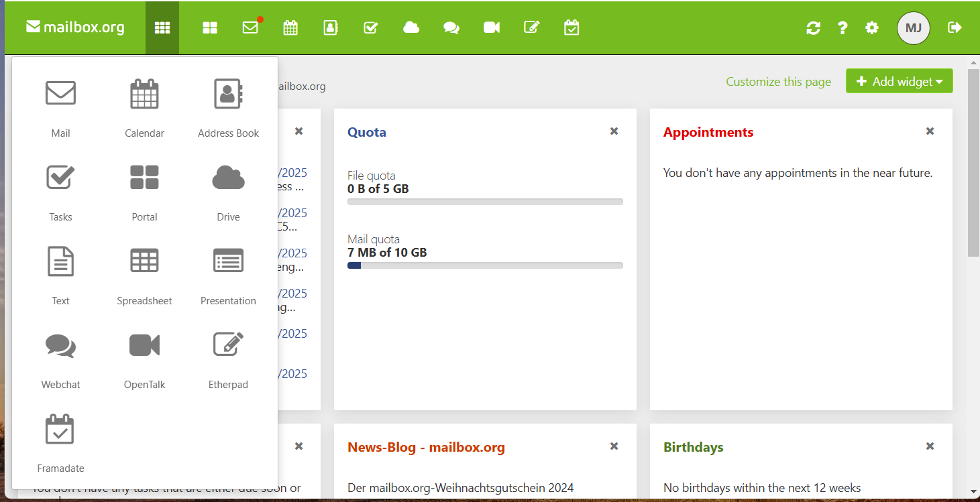The height and width of the screenshot is (502, 980).
Task: Click the Drive cloud icon in top bar
Action: tap(411, 27)
